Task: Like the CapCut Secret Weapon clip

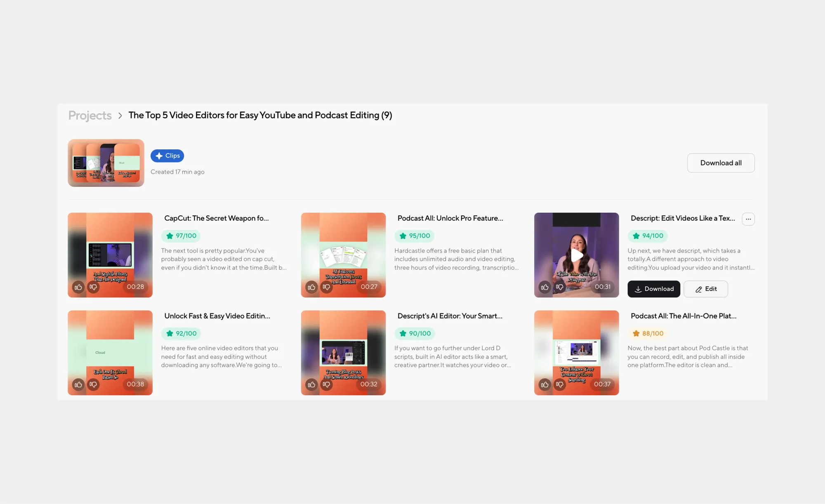Action: pos(78,287)
